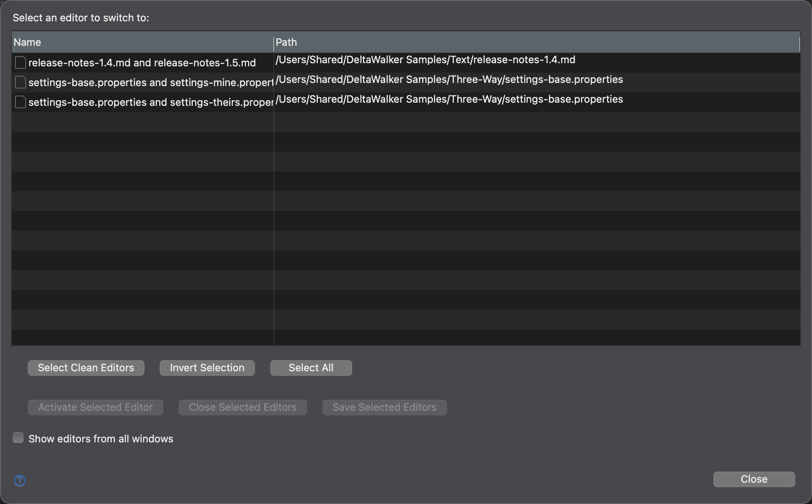Click Close Selected Editors button

tap(243, 407)
